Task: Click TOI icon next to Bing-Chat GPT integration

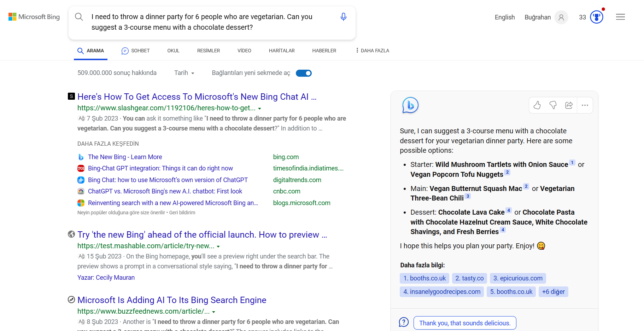Action: pyautogui.click(x=81, y=168)
